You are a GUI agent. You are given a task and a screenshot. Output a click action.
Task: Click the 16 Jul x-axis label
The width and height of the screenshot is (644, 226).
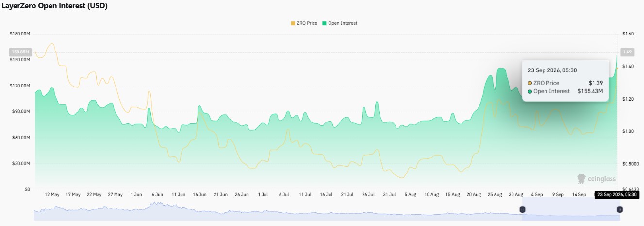(326, 195)
